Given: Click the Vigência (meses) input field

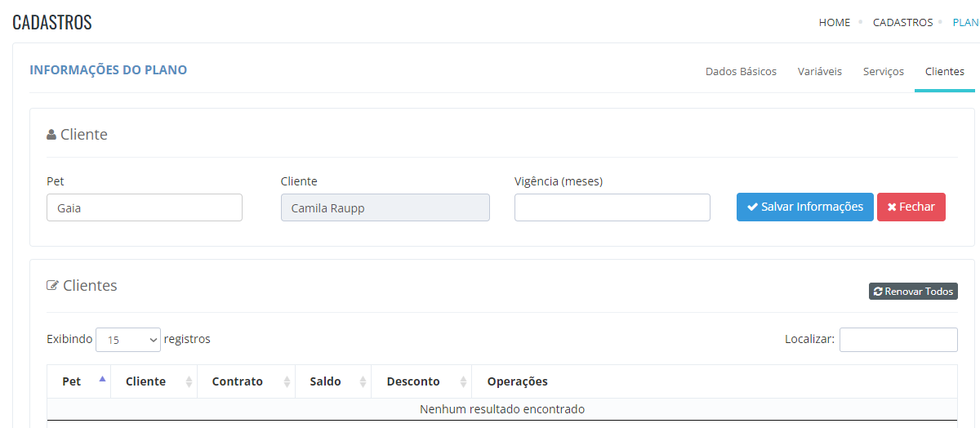Looking at the screenshot, I should coord(612,207).
